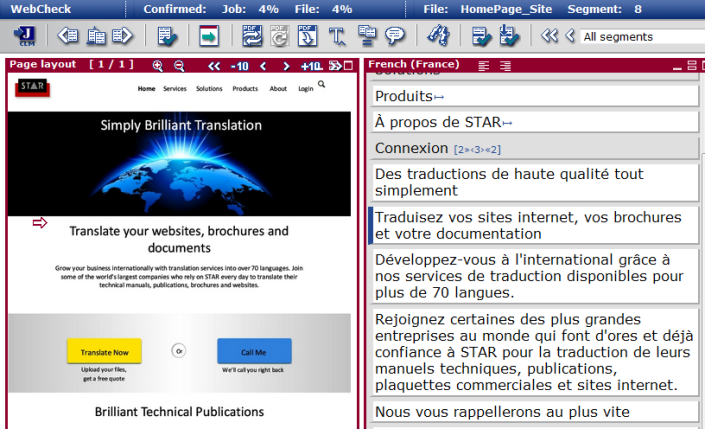Viewport: 705px width, 429px height.
Task: Click the 'Translate your websites' heading in preview
Action: coord(179,239)
